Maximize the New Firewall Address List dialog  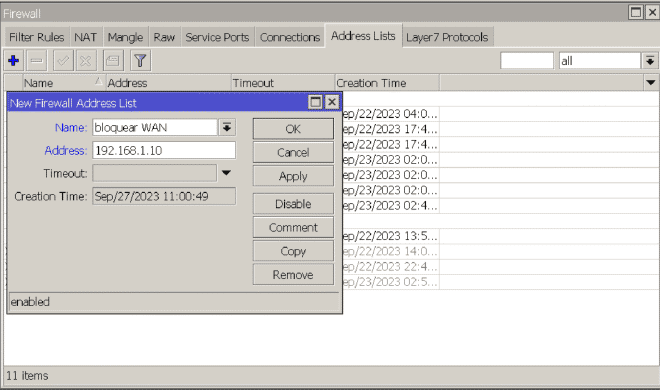[x=315, y=102]
